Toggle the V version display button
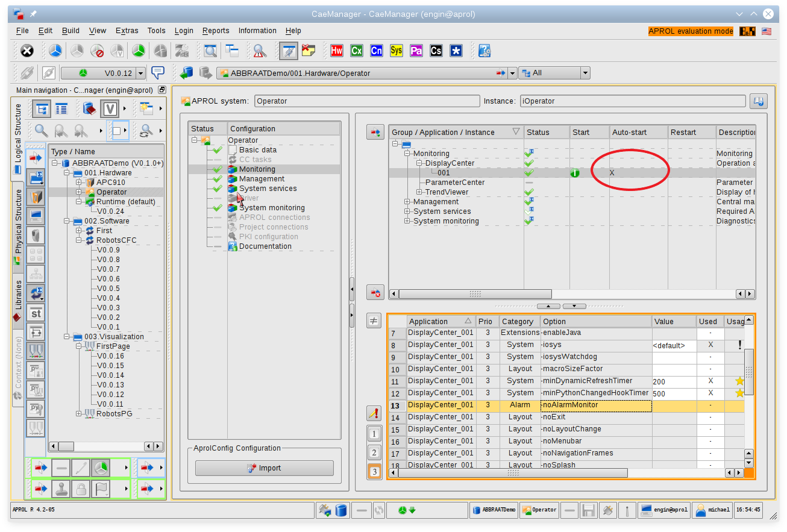Screen dimensions: 787x532 110,109
